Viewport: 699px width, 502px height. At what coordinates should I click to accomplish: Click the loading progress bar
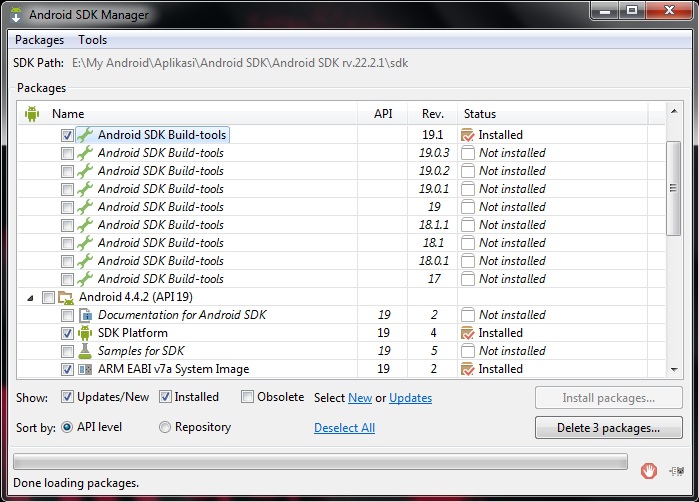321,462
